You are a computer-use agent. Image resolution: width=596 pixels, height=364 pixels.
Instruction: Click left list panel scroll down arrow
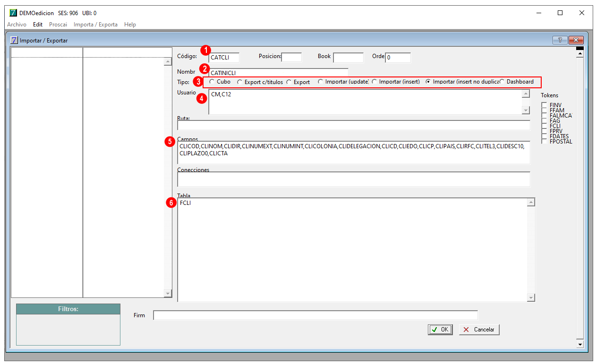point(168,293)
